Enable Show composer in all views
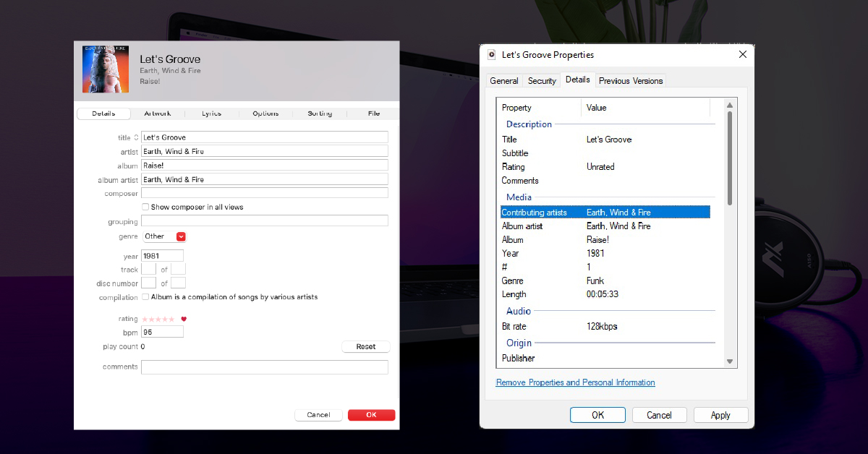The height and width of the screenshot is (454, 868). pos(145,207)
